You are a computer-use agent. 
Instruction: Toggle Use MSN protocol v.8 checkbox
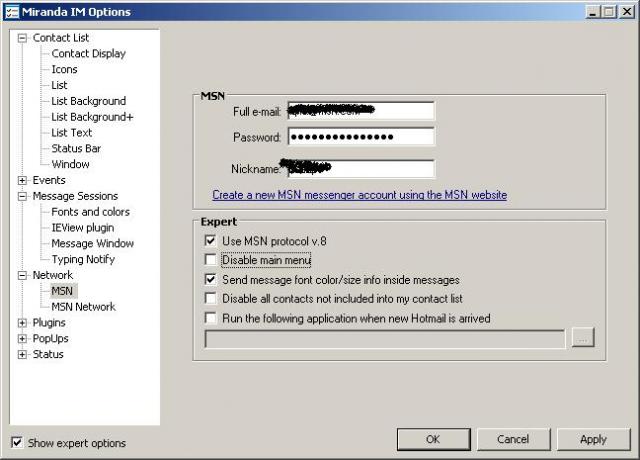210,241
